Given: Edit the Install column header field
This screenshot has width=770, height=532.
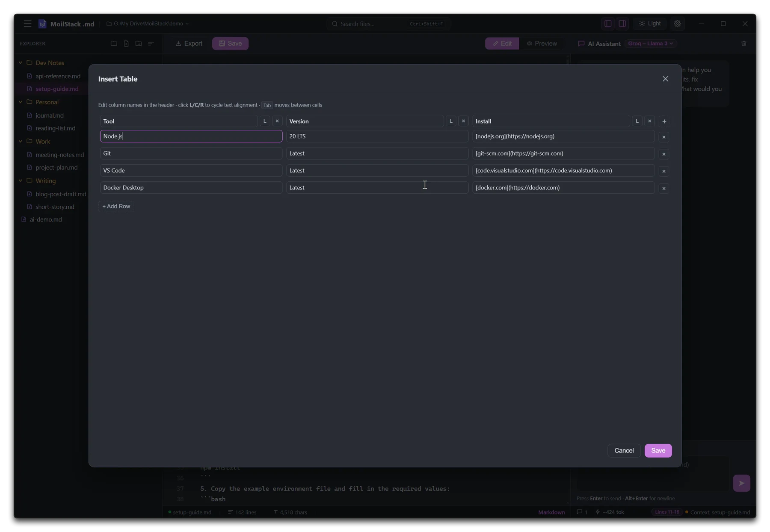Looking at the screenshot, I should coord(551,121).
